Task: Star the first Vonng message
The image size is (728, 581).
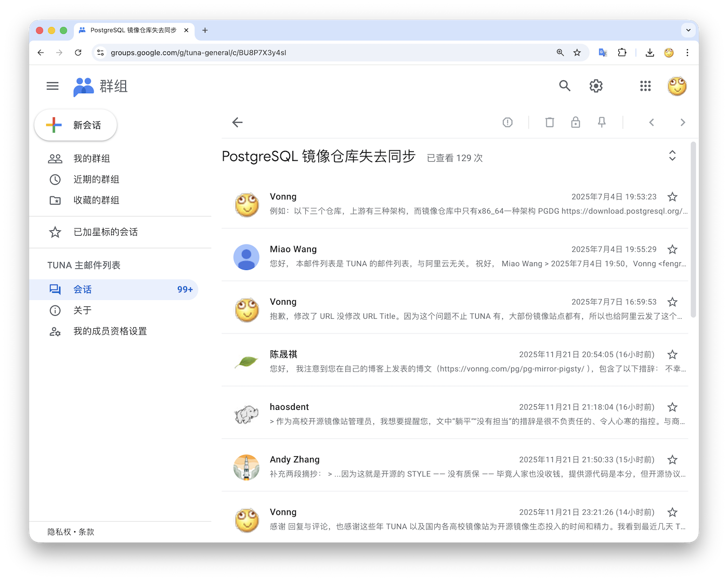Action: click(672, 197)
